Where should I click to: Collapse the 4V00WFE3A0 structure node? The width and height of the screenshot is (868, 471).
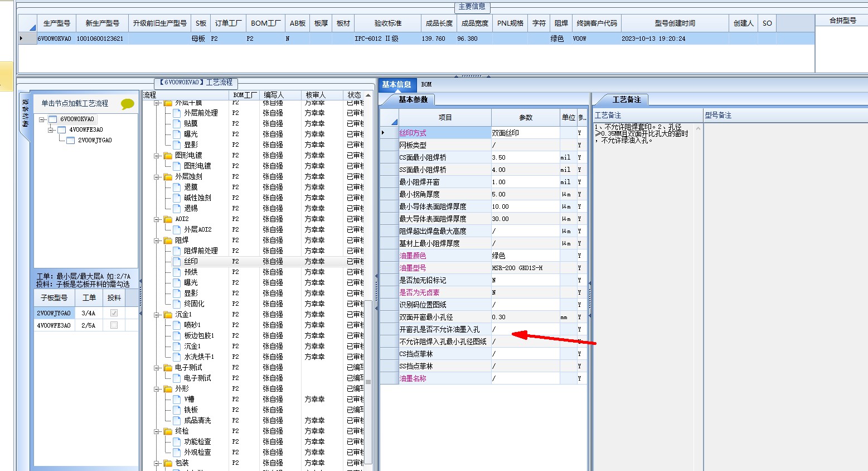[50, 130]
